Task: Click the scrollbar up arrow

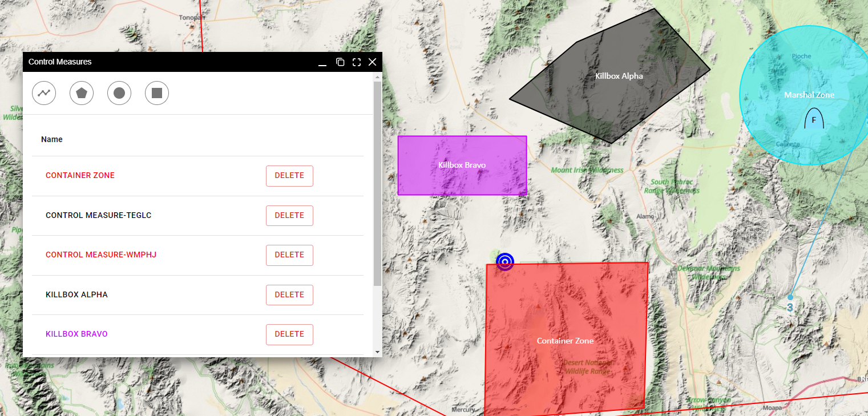Action: point(377,76)
